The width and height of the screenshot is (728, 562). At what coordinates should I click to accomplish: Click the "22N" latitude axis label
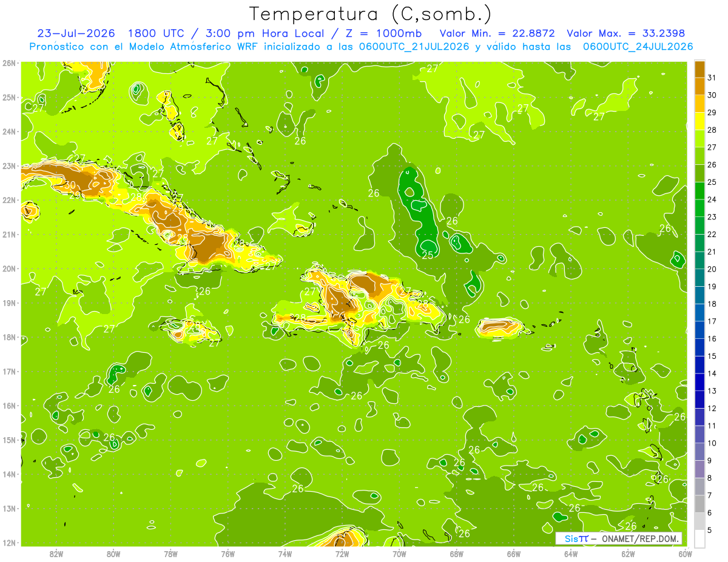tap(8, 200)
